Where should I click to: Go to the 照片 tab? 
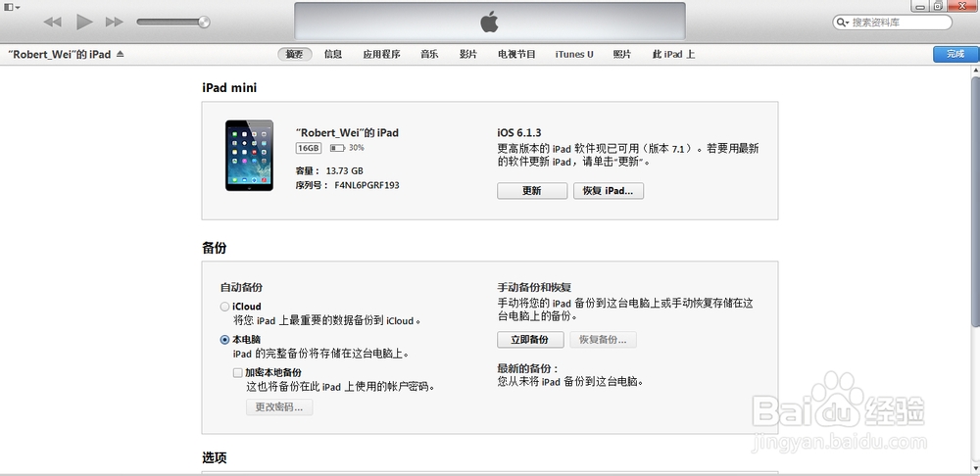coord(622,54)
